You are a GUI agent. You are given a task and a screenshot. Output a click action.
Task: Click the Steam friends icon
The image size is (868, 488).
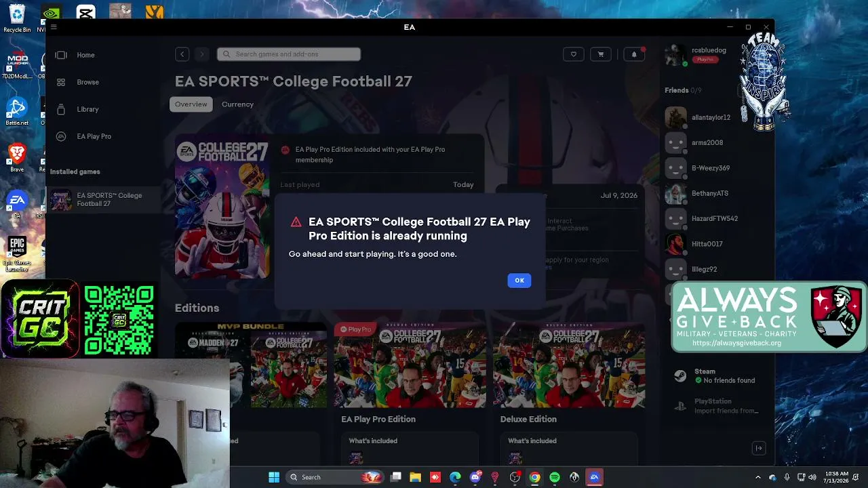(680, 376)
